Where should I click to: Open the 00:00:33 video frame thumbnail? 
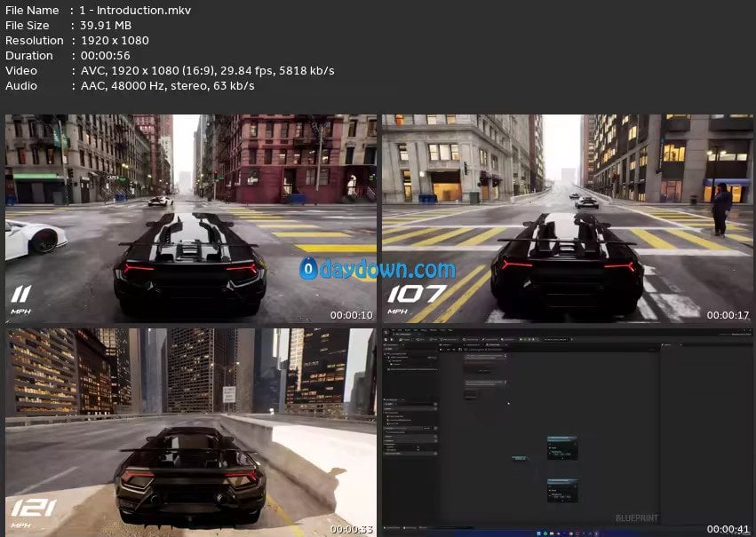click(x=191, y=432)
